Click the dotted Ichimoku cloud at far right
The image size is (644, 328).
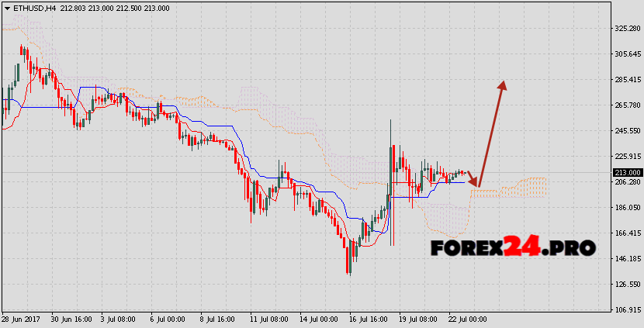(528, 187)
